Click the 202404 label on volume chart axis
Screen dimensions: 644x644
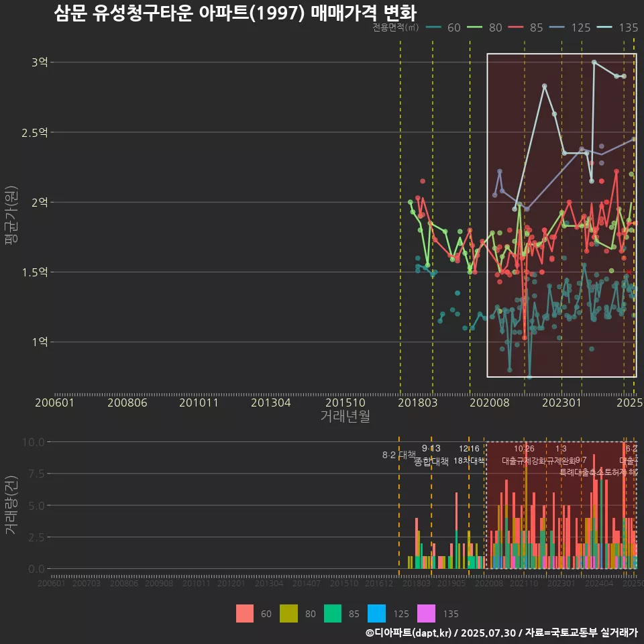coord(599,583)
